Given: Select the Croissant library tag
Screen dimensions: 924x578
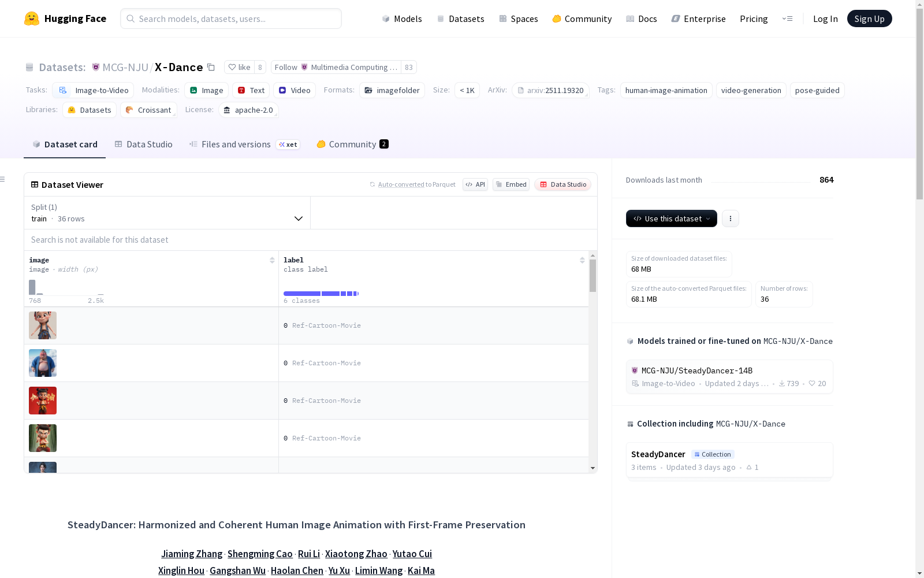Looking at the screenshot, I should pos(148,110).
